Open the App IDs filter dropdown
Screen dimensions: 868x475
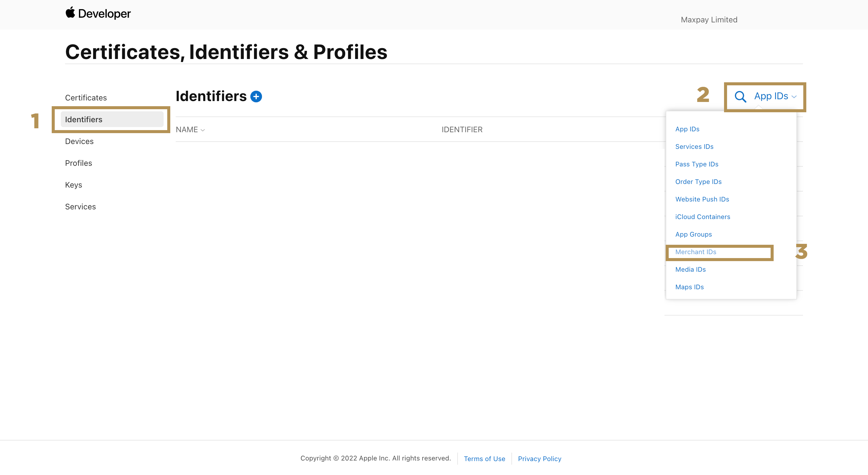pyautogui.click(x=775, y=97)
